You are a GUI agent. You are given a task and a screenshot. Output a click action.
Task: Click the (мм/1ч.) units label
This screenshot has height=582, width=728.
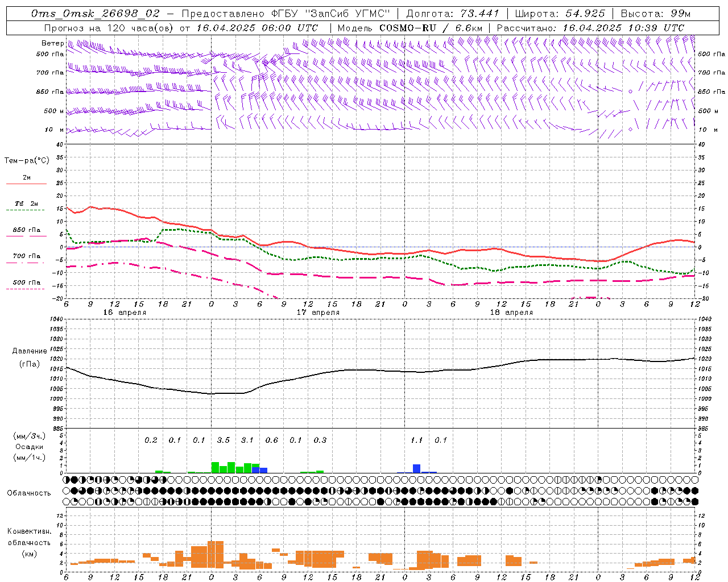click(x=30, y=458)
